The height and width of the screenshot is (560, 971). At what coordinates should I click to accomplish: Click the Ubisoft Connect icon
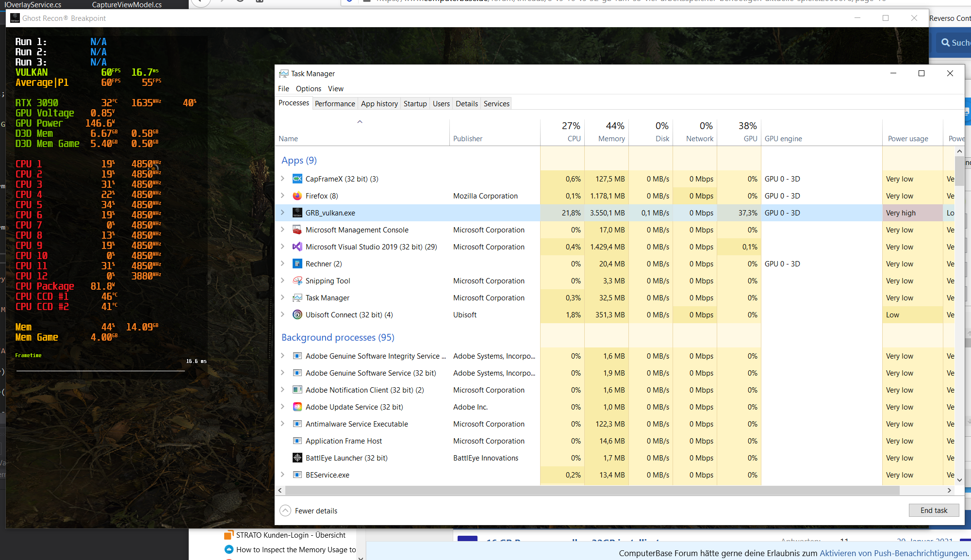tap(297, 315)
